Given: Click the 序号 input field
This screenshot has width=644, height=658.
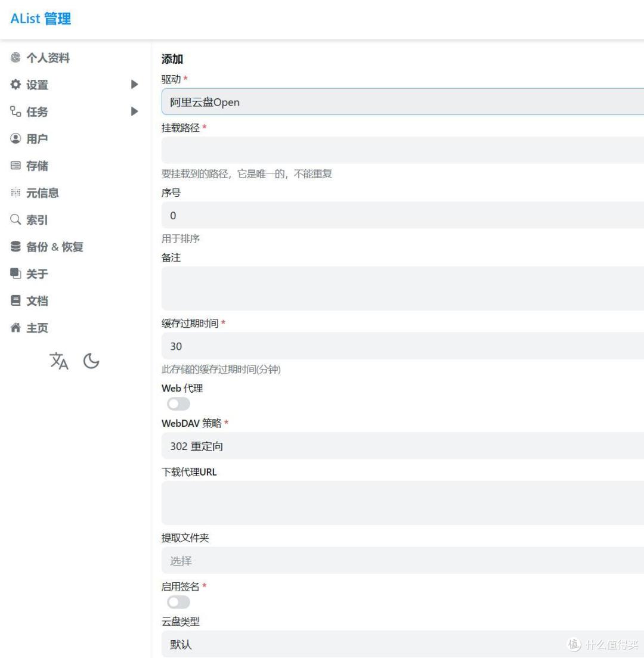Looking at the screenshot, I should tap(402, 215).
